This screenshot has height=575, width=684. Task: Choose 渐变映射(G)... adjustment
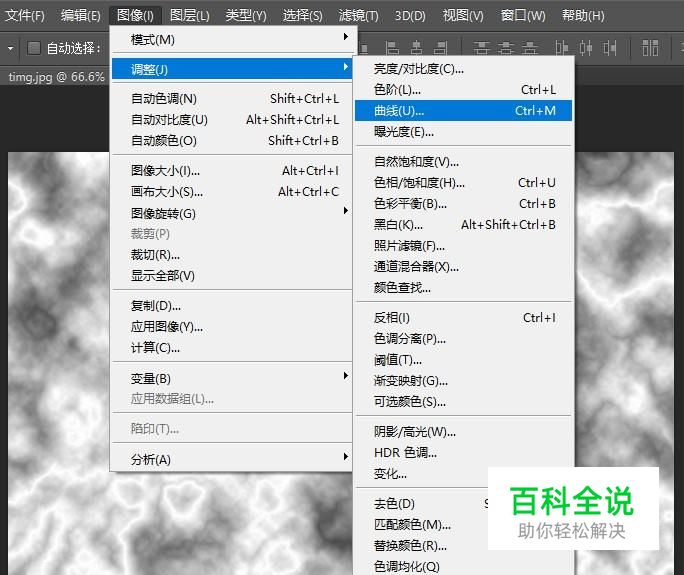click(463, 380)
